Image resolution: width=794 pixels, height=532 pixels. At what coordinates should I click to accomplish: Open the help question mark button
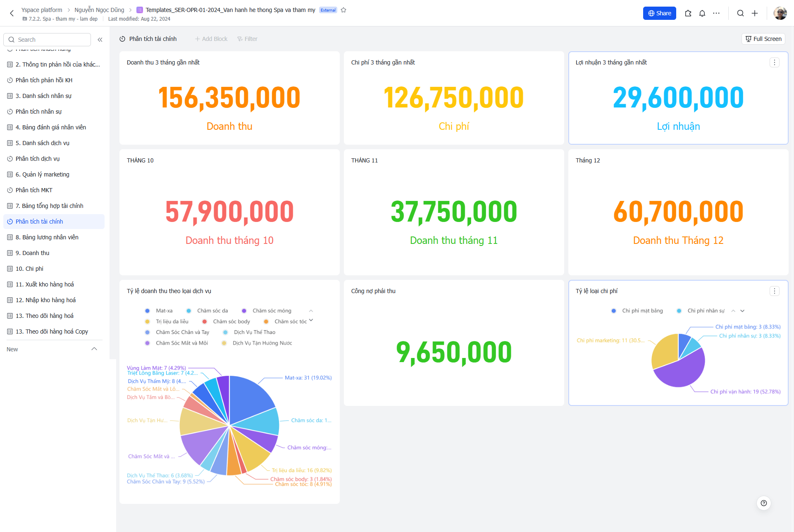point(764,503)
